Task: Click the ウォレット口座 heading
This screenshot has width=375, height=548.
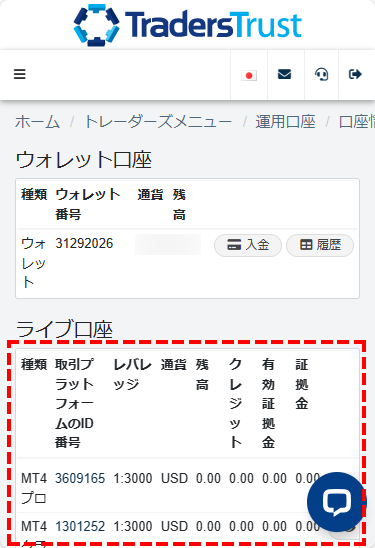Action: point(84,160)
